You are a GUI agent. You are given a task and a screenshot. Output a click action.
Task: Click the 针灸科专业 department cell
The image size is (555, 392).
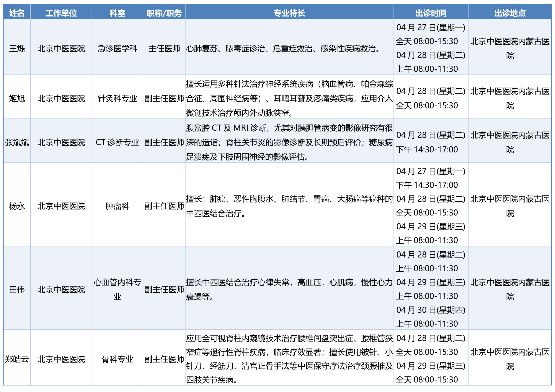coord(117,98)
